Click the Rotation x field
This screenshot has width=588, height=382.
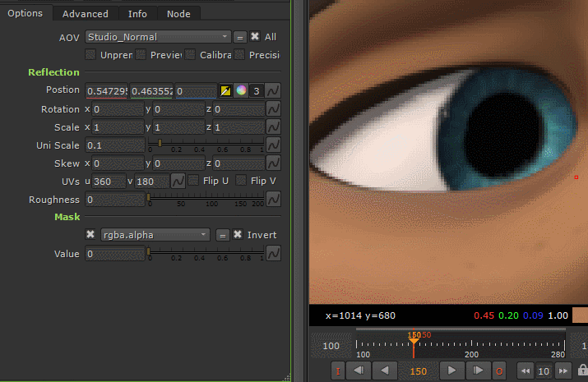point(118,109)
